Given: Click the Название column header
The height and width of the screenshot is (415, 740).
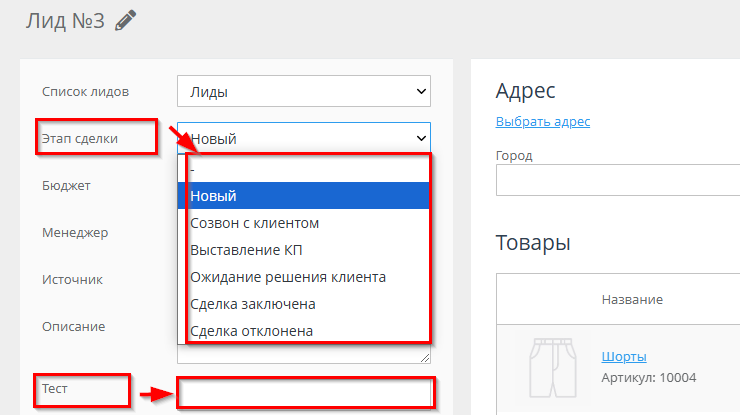Looking at the screenshot, I should pos(632,299).
